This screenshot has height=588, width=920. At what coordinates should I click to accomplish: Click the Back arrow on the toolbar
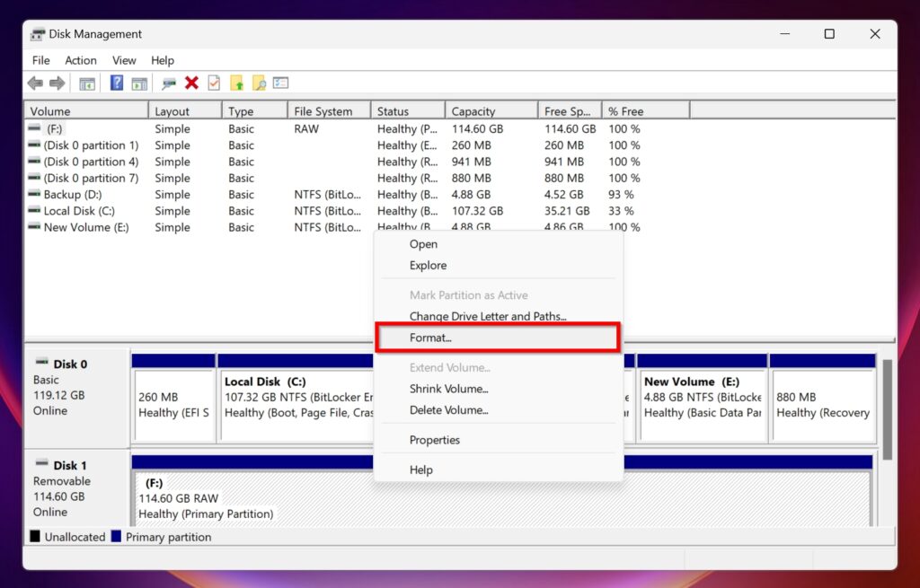pos(33,83)
